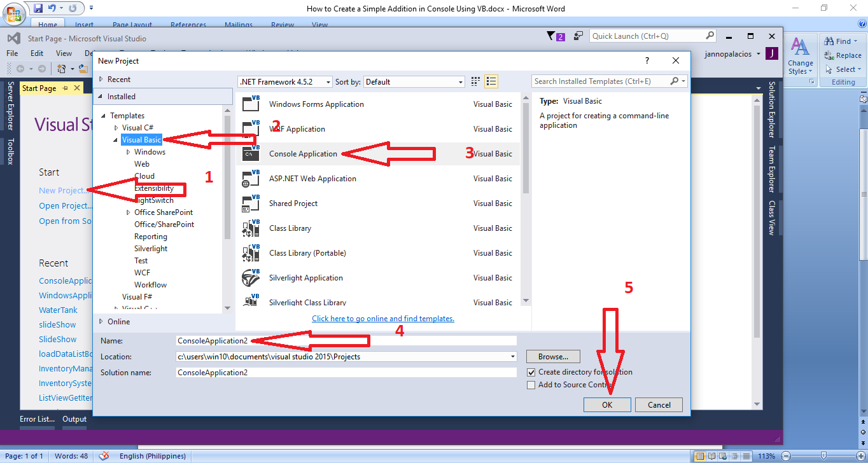The image size is (868, 463).
Task: Click New Project toolbar icon in Visual Studio
Action: tap(62, 69)
